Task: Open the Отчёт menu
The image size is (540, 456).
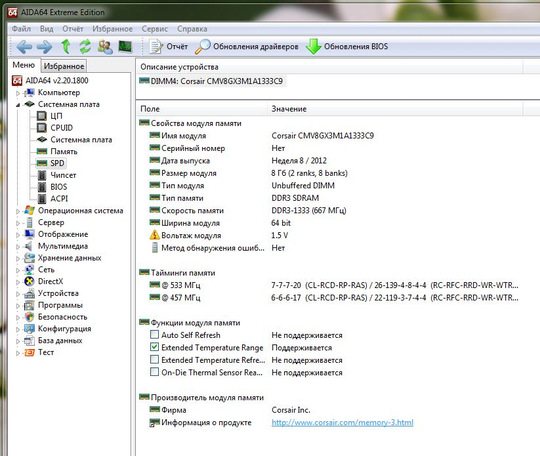Action: tap(73, 29)
